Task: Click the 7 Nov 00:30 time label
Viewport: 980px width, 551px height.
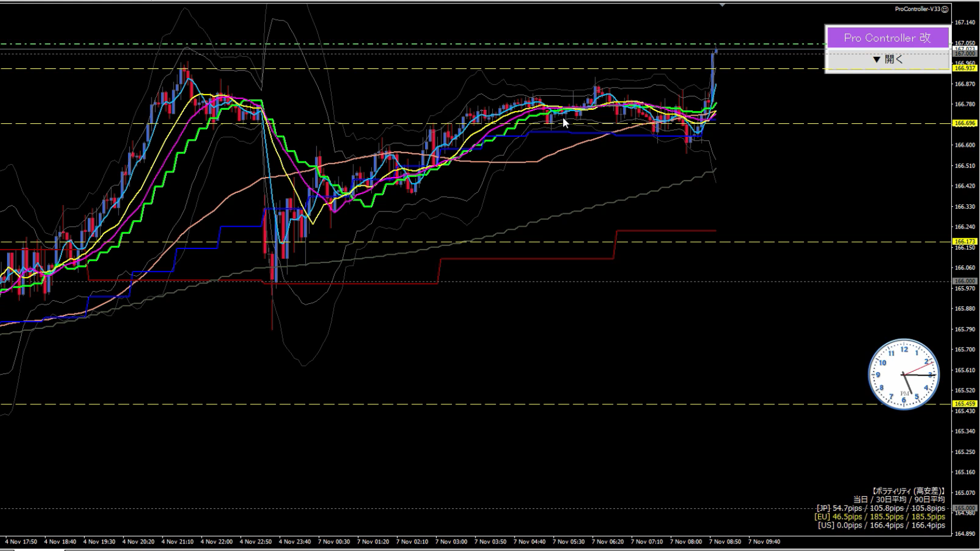Action: coord(334,542)
